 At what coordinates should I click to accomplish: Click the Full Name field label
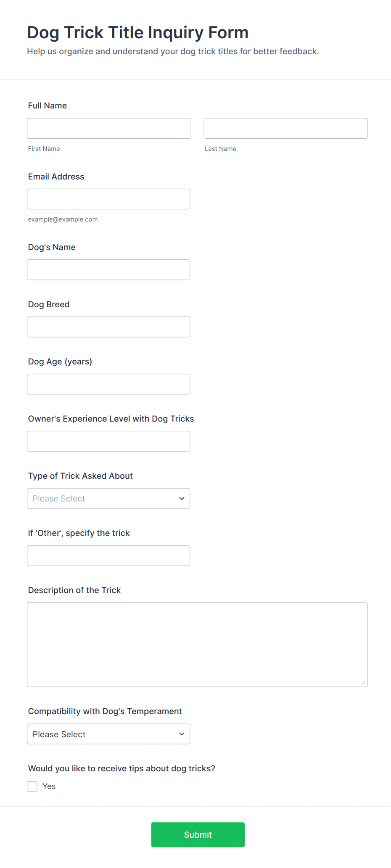point(48,106)
